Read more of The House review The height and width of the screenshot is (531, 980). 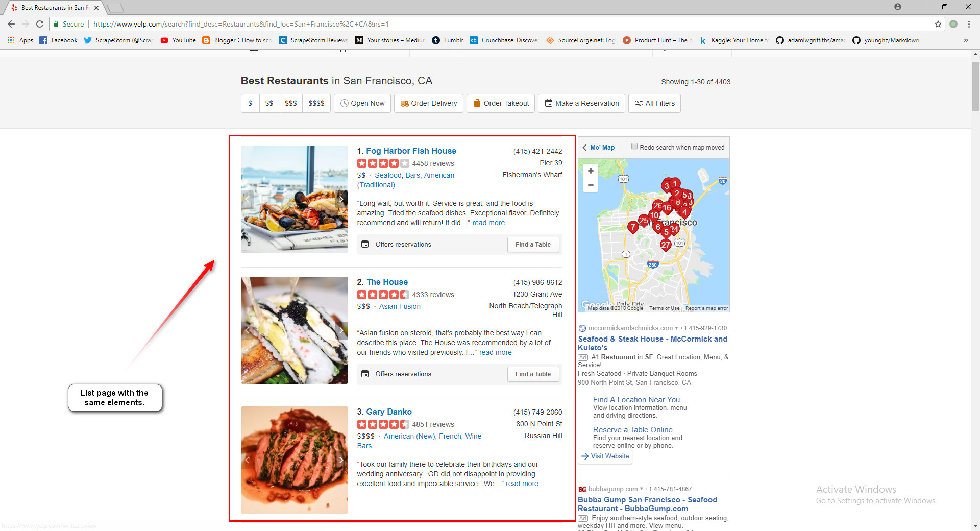(x=495, y=352)
